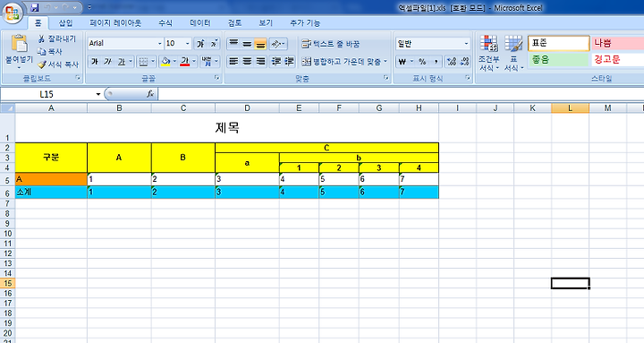Image resolution: width=644 pixels, height=343 pixels.
Task: Increase indent icon
Action: [x=289, y=62]
